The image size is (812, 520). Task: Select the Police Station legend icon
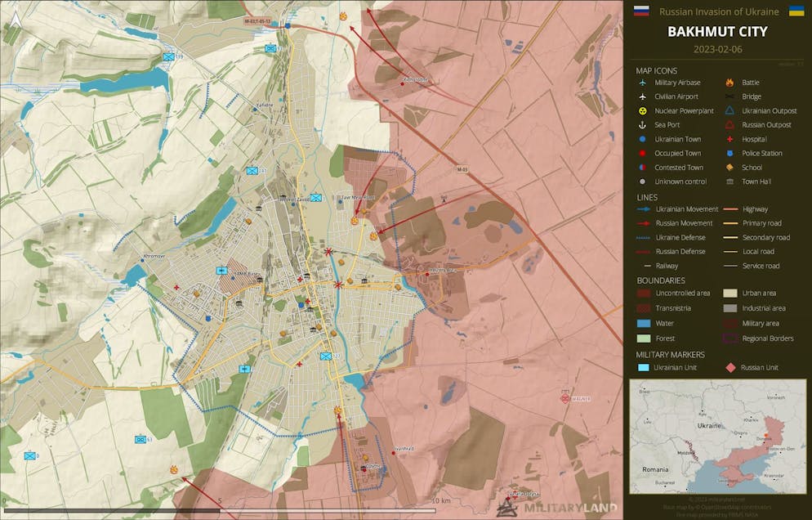(729, 154)
